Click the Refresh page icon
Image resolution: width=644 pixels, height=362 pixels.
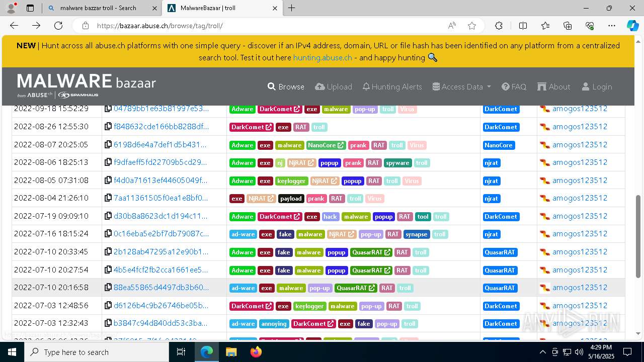(58, 26)
